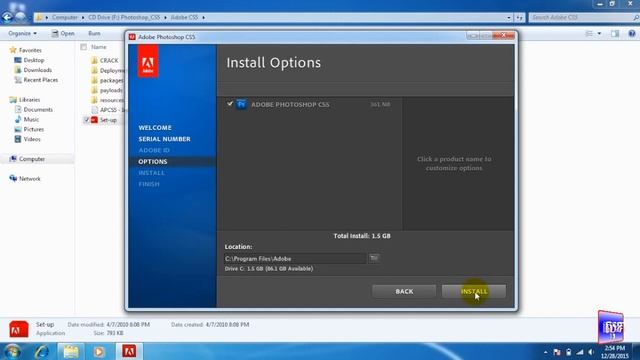Screen dimensions: 640x360
Task: Show hidden system tray icons arrow
Action: [546, 352]
